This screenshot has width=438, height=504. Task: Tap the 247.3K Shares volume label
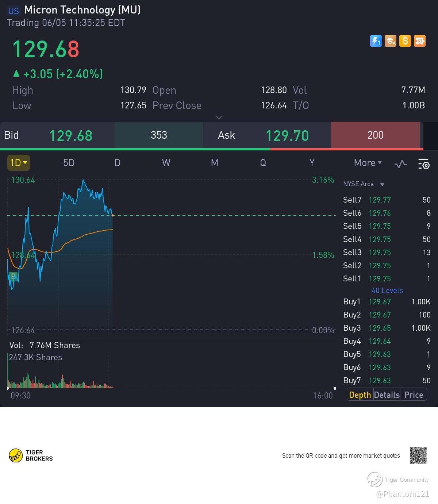pos(35,358)
